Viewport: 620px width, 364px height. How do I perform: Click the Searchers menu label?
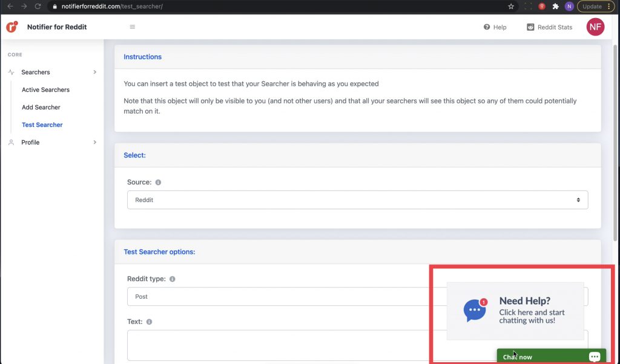pos(36,72)
